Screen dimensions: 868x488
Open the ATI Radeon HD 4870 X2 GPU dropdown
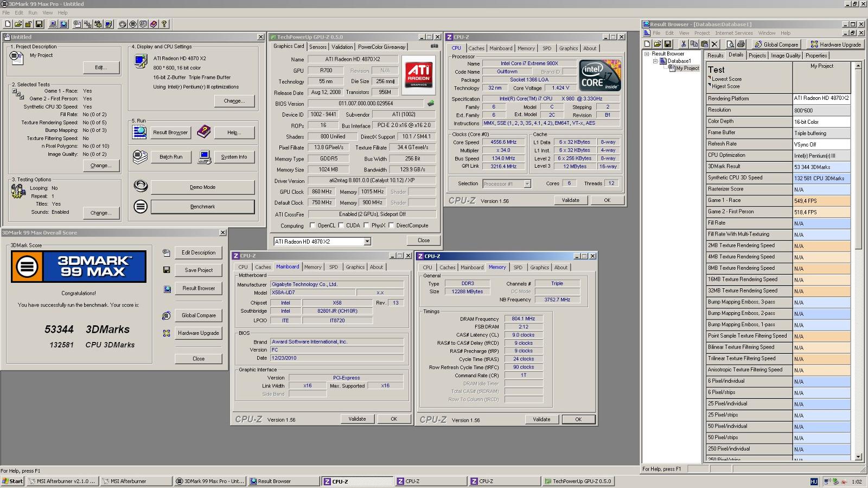tap(367, 242)
